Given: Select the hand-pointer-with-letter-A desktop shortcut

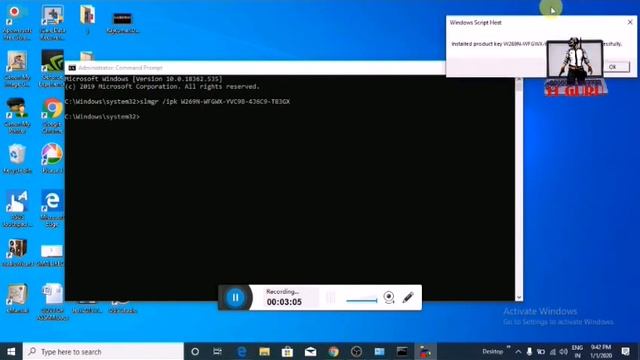Looking at the screenshot, I should click(x=17, y=209).
